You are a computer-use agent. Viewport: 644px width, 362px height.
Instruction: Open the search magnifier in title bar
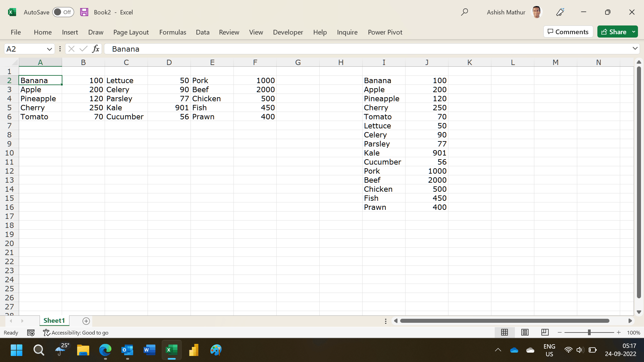pyautogui.click(x=464, y=12)
